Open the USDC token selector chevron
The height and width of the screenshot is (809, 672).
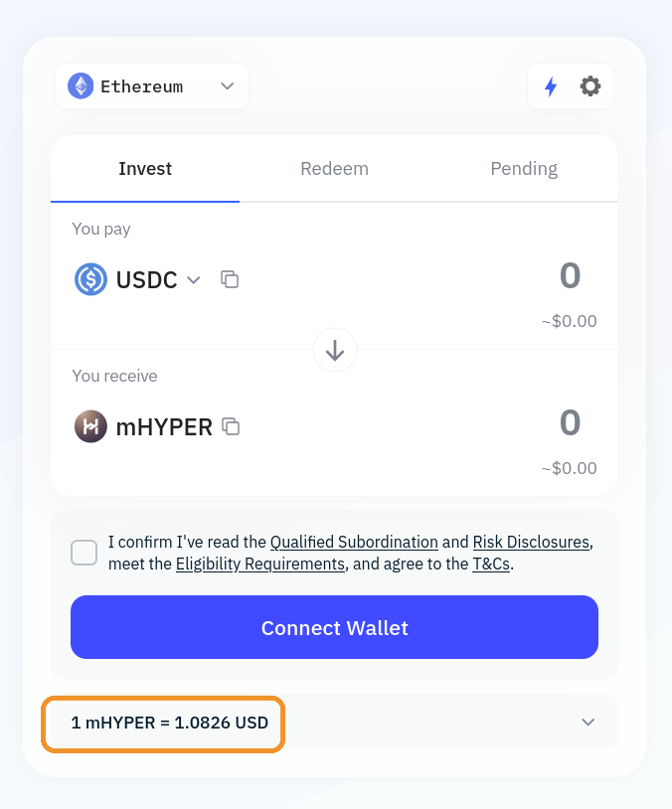194,280
